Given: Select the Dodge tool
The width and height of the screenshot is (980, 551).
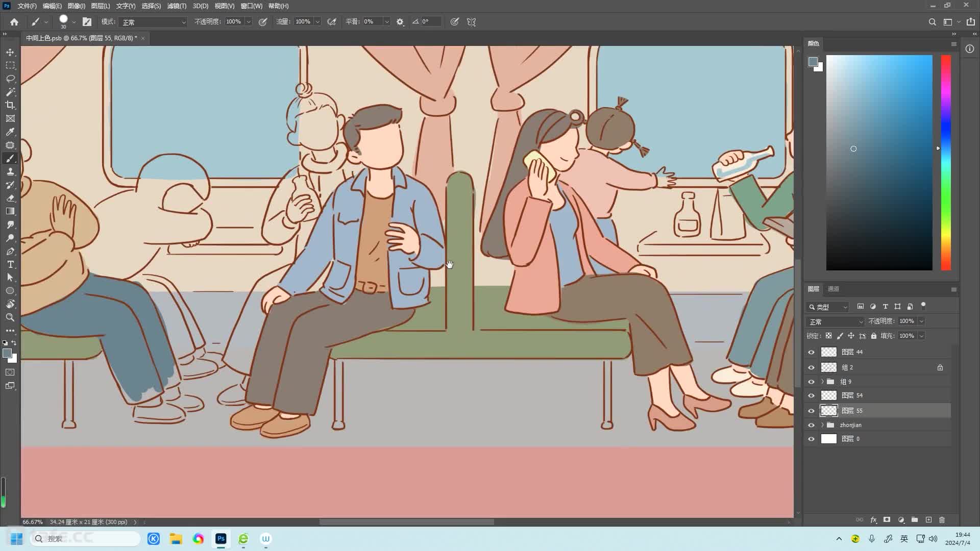Looking at the screenshot, I should pos(10,238).
